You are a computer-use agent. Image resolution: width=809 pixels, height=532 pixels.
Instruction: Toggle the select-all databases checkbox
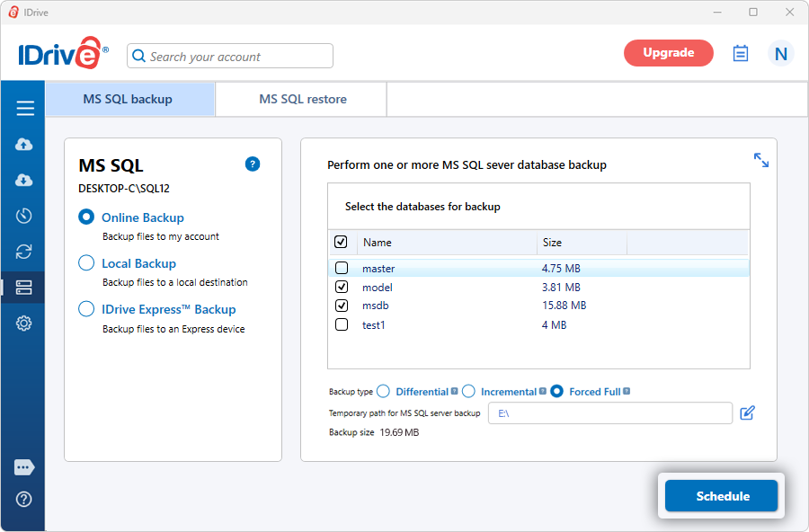(341, 242)
